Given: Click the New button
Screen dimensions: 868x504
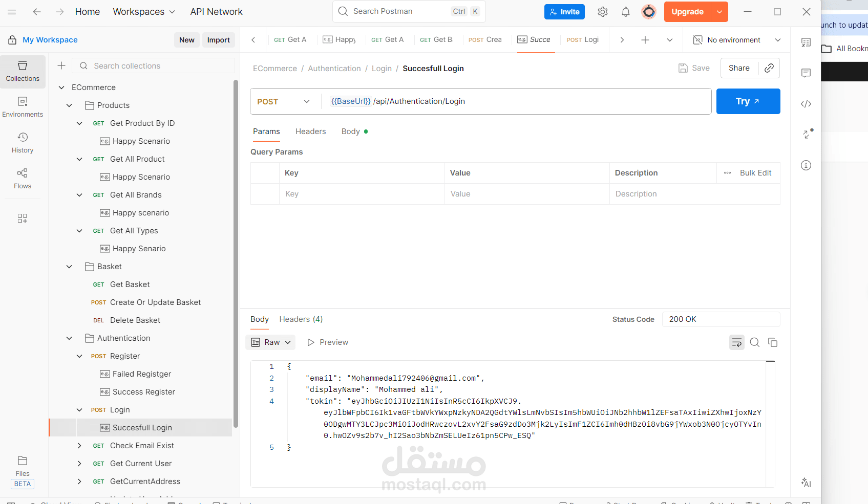Looking at the screenshot, I should [x=187, y=40].
